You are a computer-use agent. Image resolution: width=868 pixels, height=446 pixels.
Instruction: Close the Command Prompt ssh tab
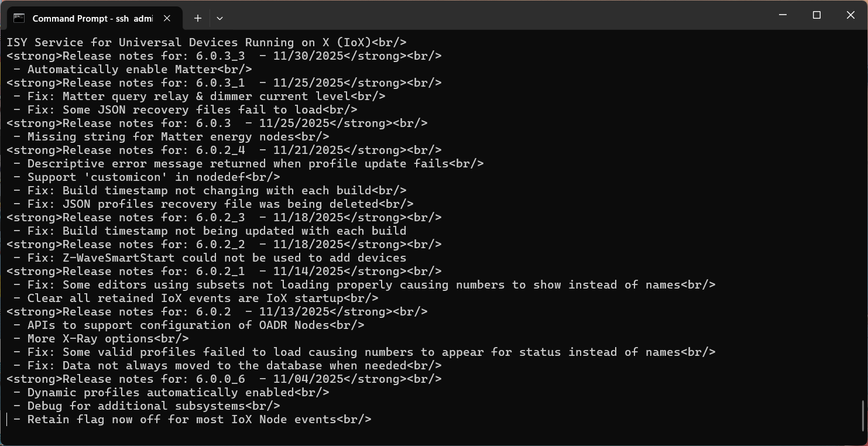click(167, 18)
